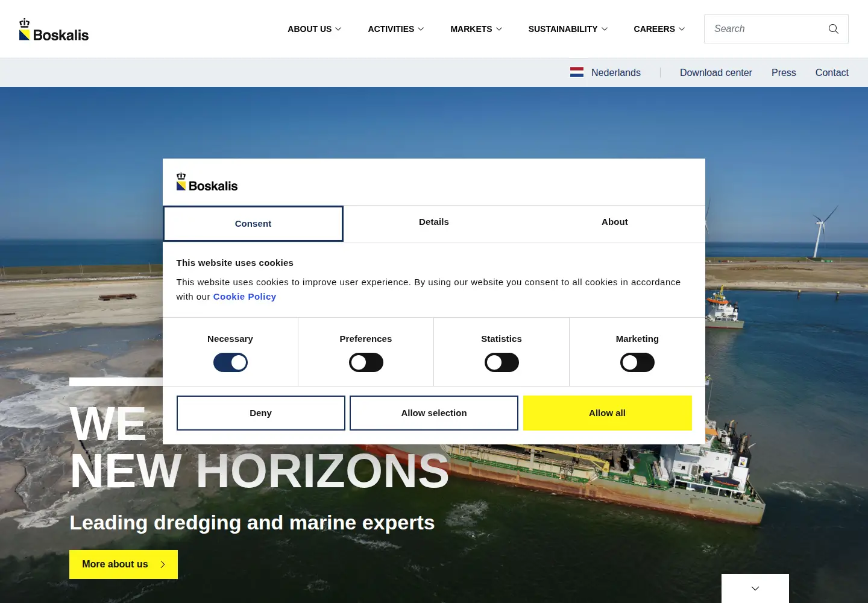Open the Contact link
Image resolution: width=868 pixels, height=603 pixels.
pos(832,72)
